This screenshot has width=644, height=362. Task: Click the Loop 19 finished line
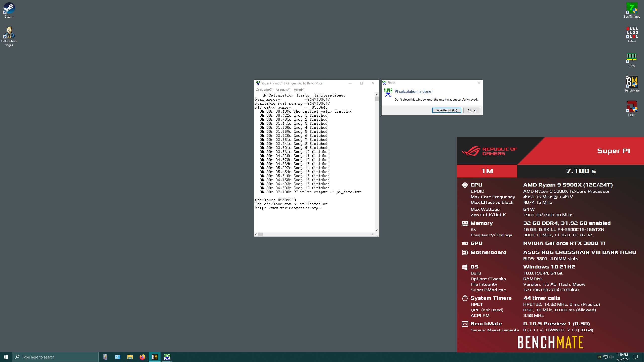[x=295, y=188]
